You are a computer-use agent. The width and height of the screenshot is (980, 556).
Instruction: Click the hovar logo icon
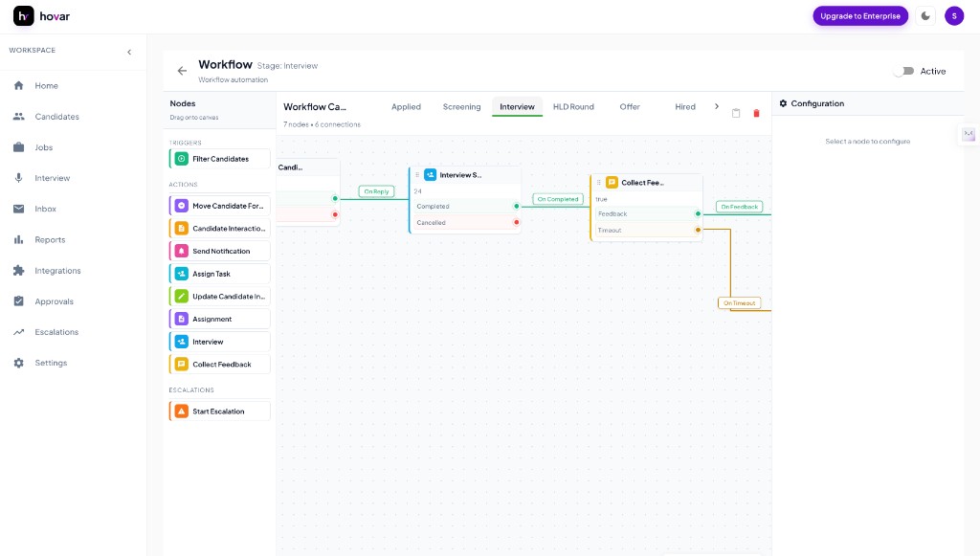[24, 16]
